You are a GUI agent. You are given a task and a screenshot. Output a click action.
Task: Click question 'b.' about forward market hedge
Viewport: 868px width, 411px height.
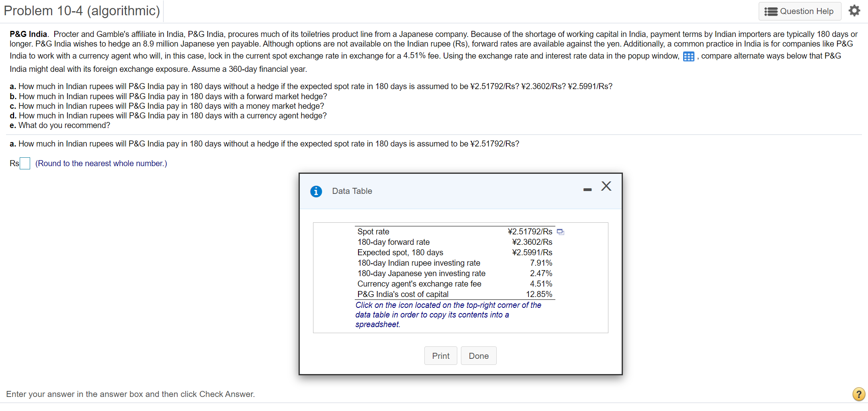click(x=168, y=96)
